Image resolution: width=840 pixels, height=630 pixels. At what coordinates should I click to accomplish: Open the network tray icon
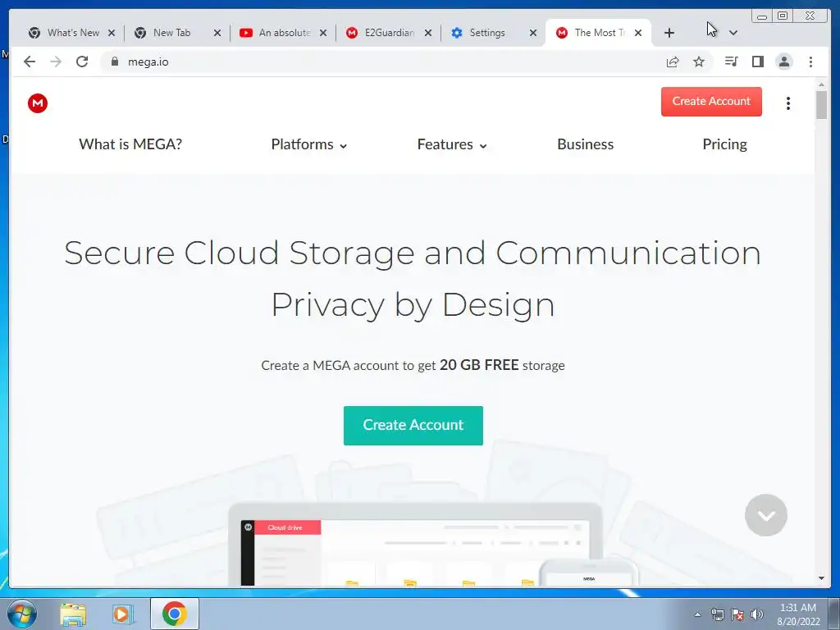(717, 614)
